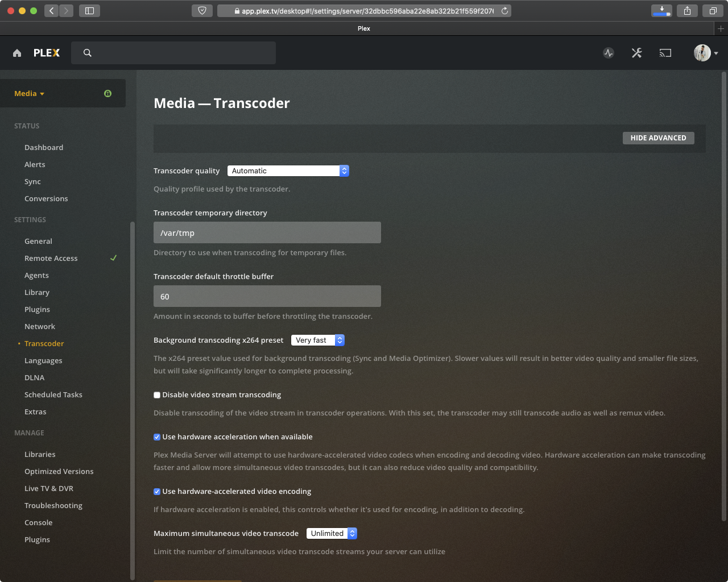The width and height of the screenshot is (728, 582).
Task: Open Conversions in the sidebar
Action: [46, 198]
